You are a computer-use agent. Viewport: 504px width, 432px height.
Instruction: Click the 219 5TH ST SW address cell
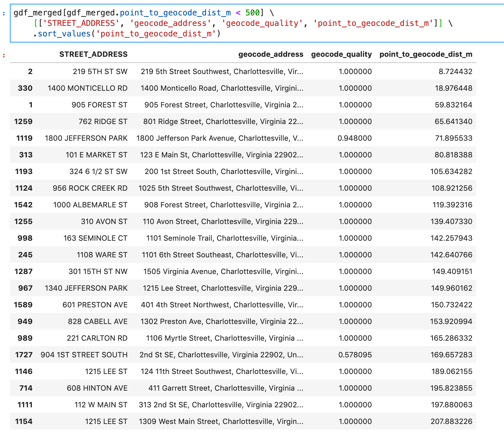[100, 72]
